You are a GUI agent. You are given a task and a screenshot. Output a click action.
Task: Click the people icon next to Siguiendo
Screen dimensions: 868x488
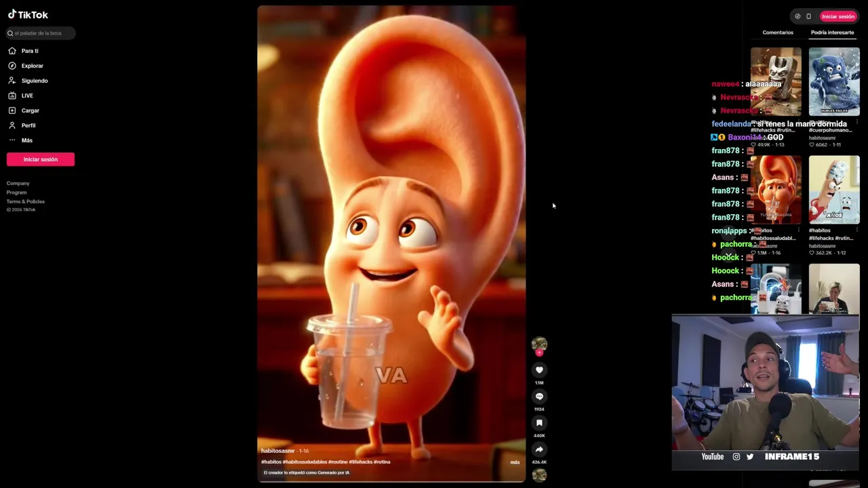pyautogui.click(x=12, y=81)
